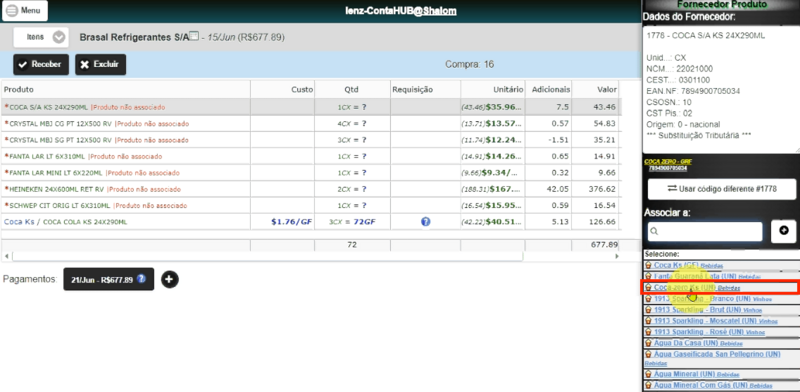
Task: Select row SCHWEP CIT ORIG LT 6X310ML
Action: click(x=310, y=206)
